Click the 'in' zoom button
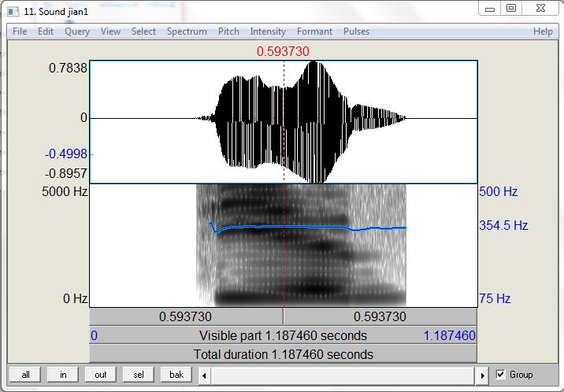 click(x=63, y=375)
